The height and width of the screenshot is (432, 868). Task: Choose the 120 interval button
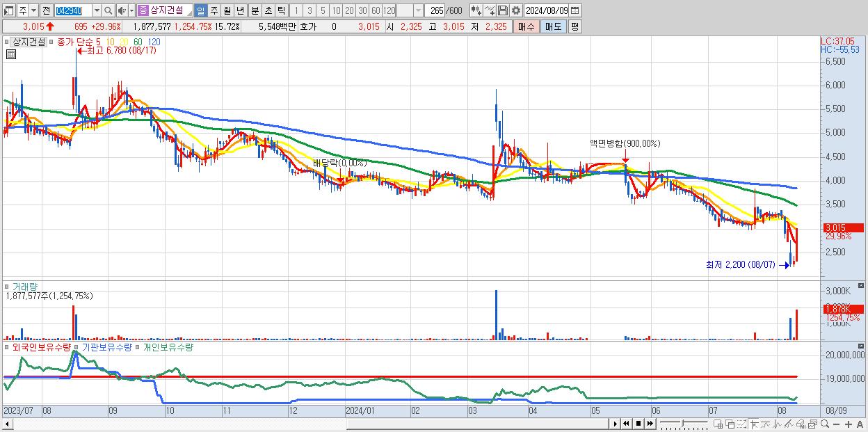pyautogui.click(x=389, y=10)
